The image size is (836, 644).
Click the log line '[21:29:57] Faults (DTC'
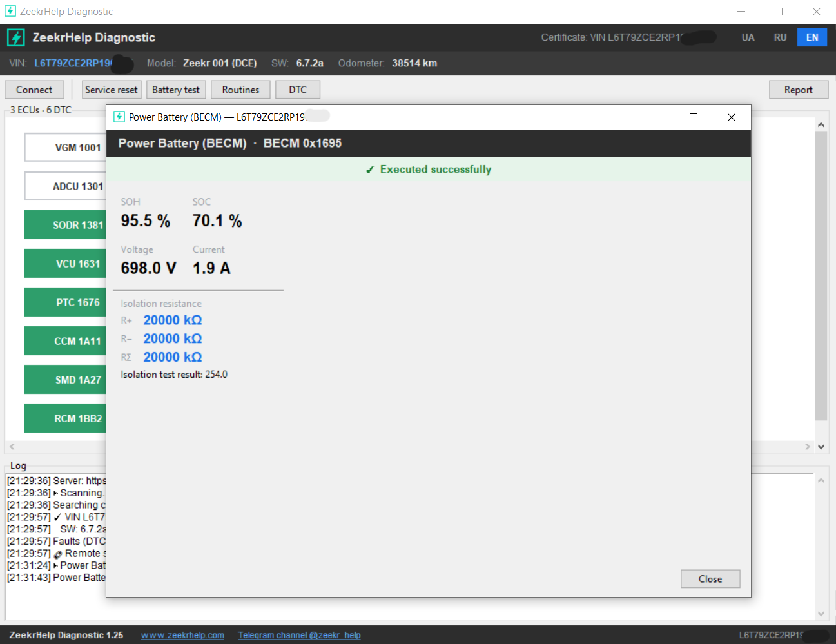57,542
